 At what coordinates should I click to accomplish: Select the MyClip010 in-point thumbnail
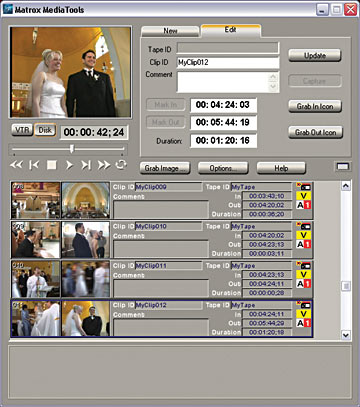click(x=36, y=240)
